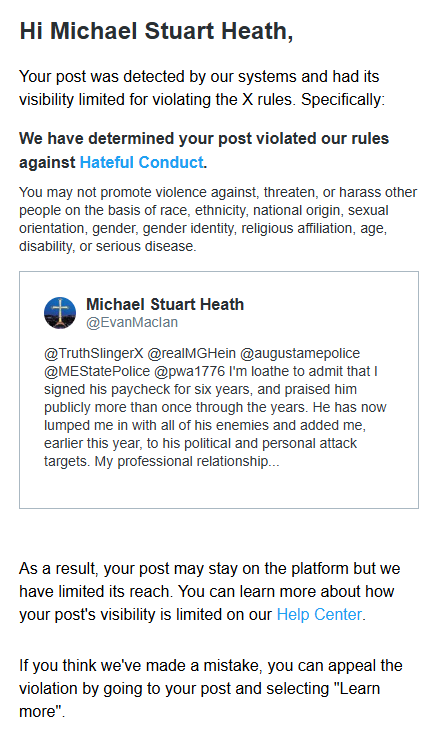The width and height of the screenshot is (430, 730).
Task: Click the paragraph listing protected categories
Action: click(218, 219)
